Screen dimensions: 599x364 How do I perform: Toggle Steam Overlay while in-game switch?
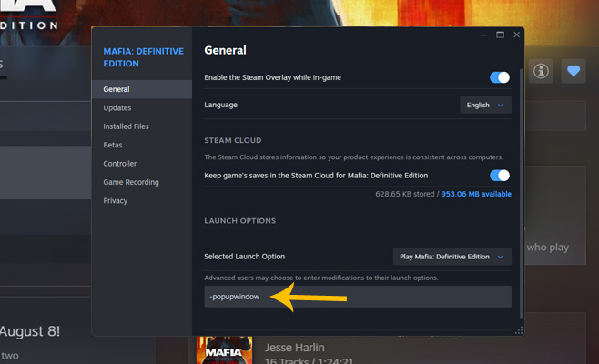pos(500,77)
